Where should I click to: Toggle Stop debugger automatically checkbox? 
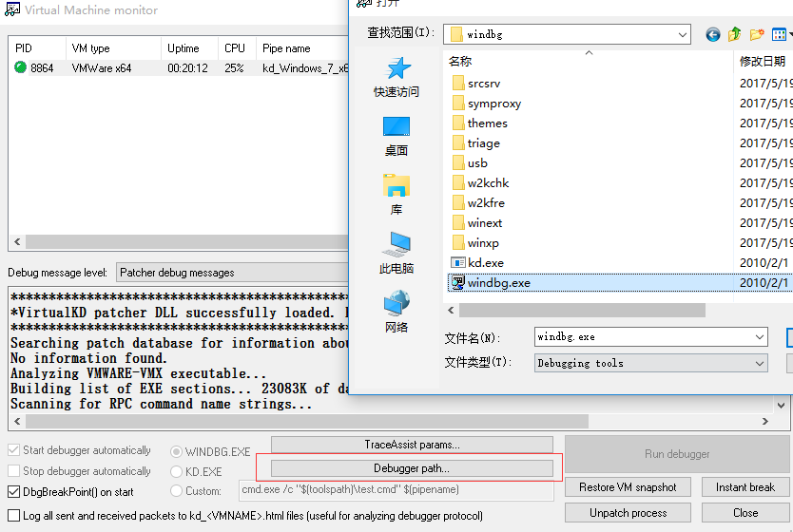click(x=14, y=471)
